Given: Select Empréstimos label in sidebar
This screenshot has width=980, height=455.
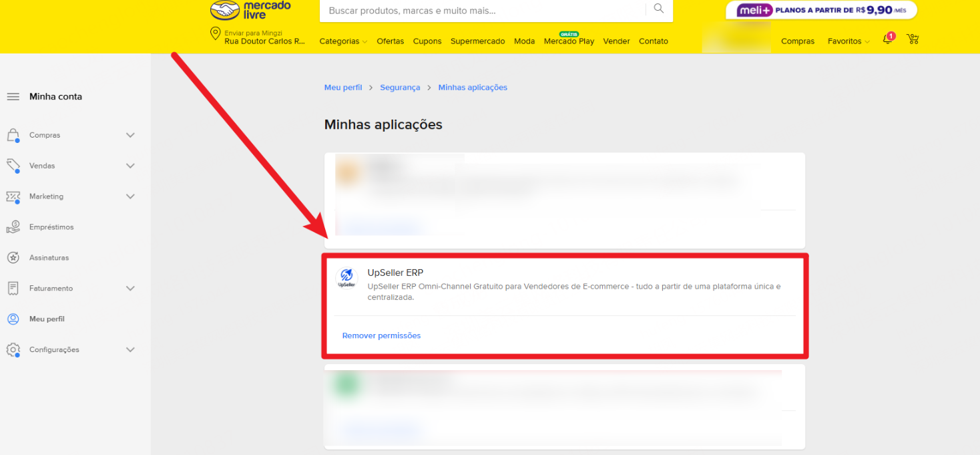Looking at the screenshot, I should coord(51,227).
